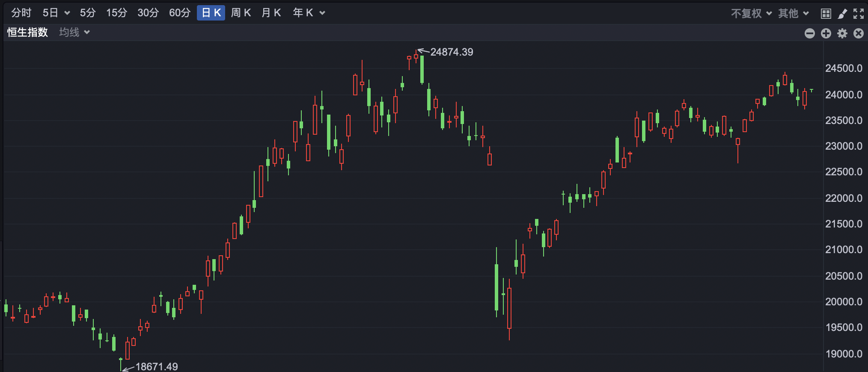Switch to 月K monthly chart
Screen dimensions: 868x372
pos(271,13)
